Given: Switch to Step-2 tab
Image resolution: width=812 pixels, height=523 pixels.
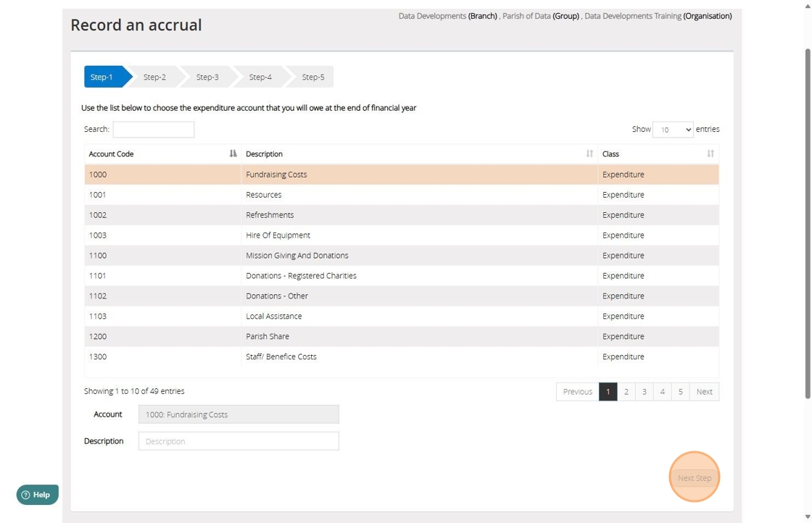Looking at the screenshot, I should [x=154, y=77].
